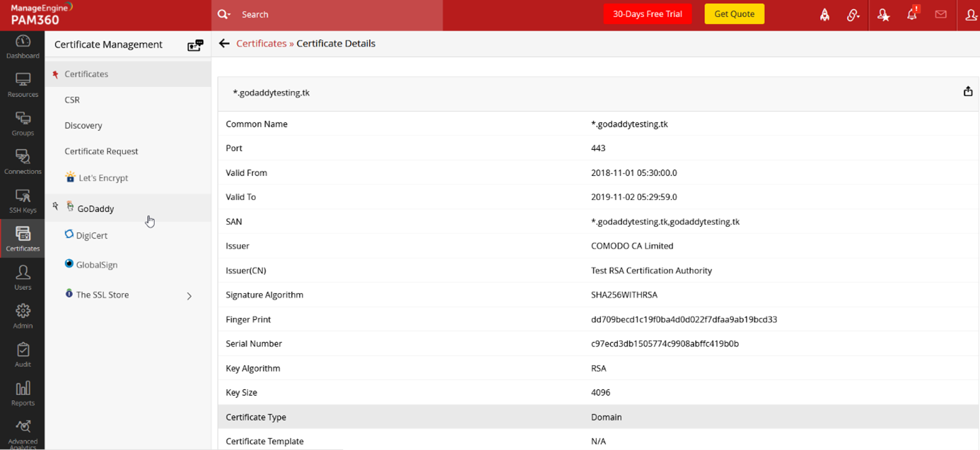Open the Dashboard sidebar icon

[x=23, y=47]
